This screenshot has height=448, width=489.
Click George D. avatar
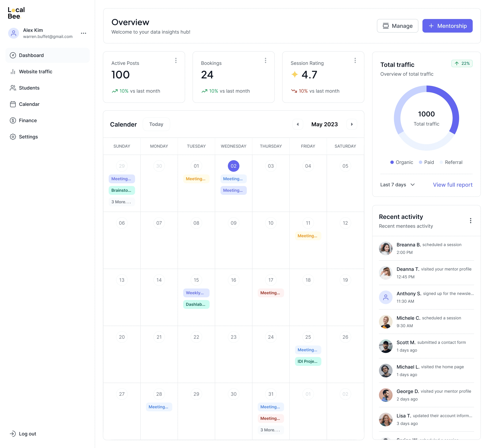click(386, 395)
